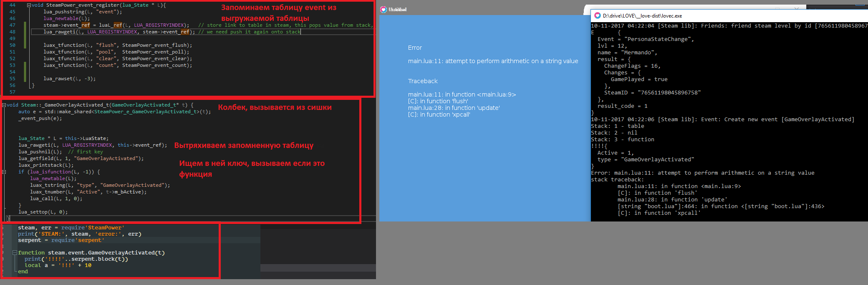Click the 'luax_printstack(L);' code line

coord(46,165)
